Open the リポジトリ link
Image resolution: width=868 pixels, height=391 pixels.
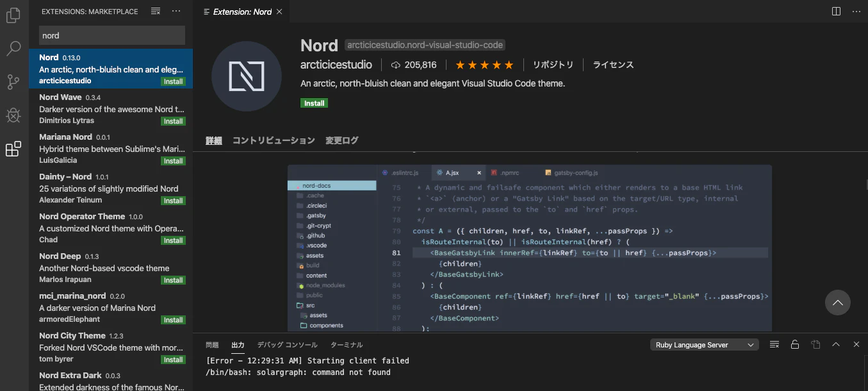click(x=553, y=65)
